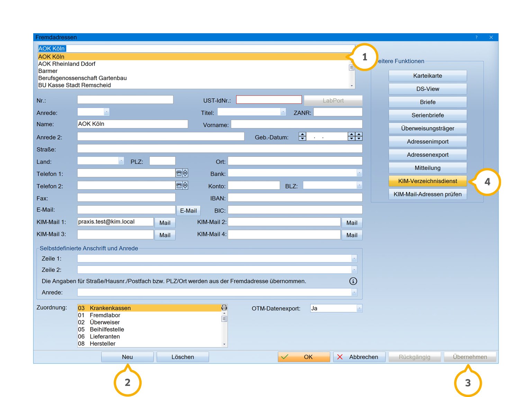Click the Übernehmen button
The width and height of the screenshot is (532, 397).
coord(470,357)
